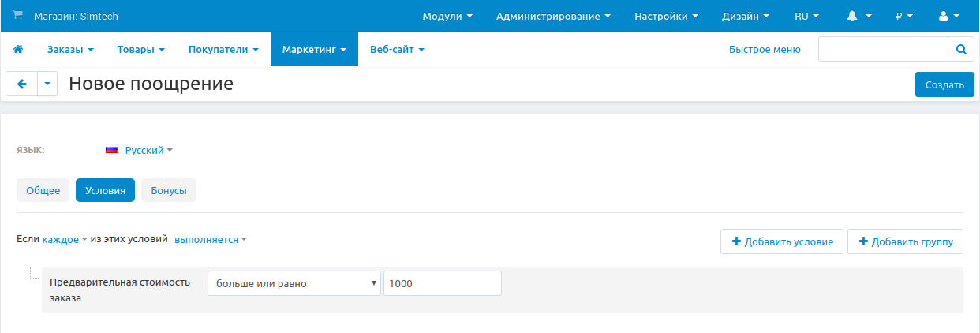Switch to the Бонусы tab
The width and height of the screenshot is (980, 333).
coord(169,190)
